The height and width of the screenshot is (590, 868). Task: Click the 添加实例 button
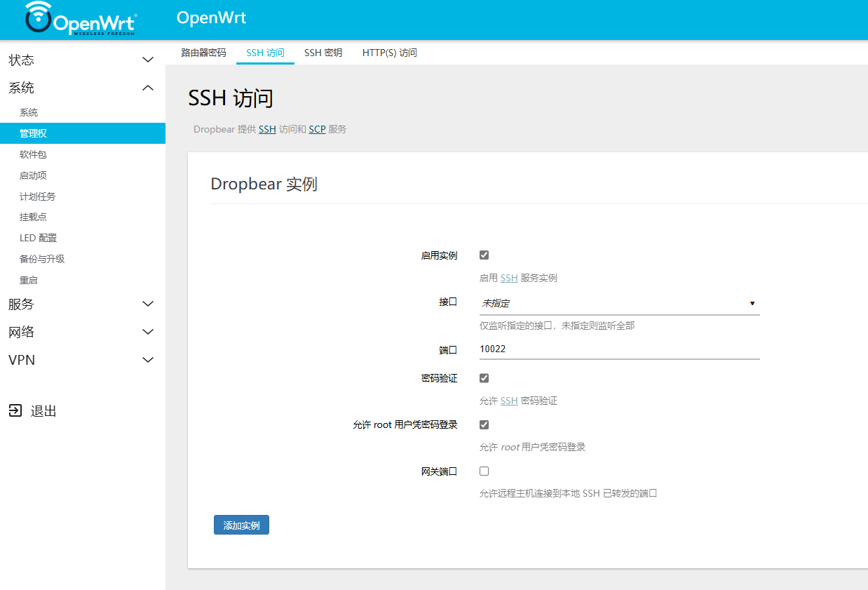click(x=241, y=525)
